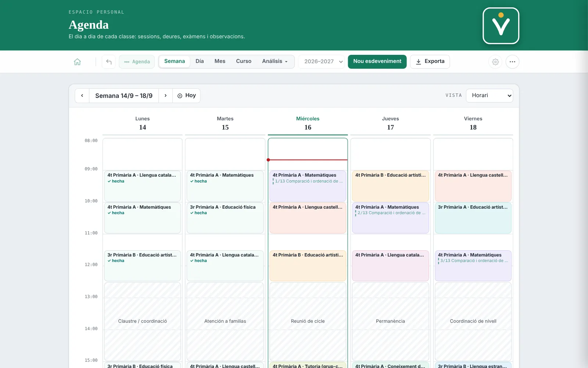Open the Vista Horari dropdown
The image size is (588, 368).
(490, 96)
